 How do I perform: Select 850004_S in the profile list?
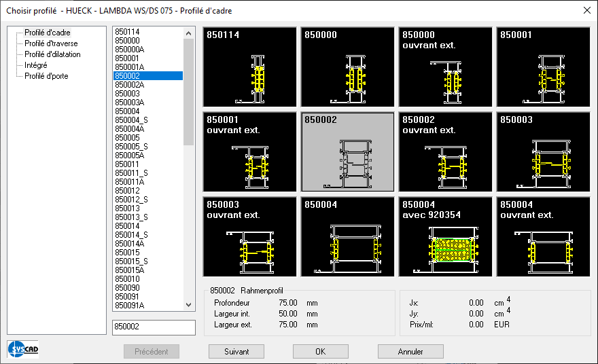click(148, 120)
